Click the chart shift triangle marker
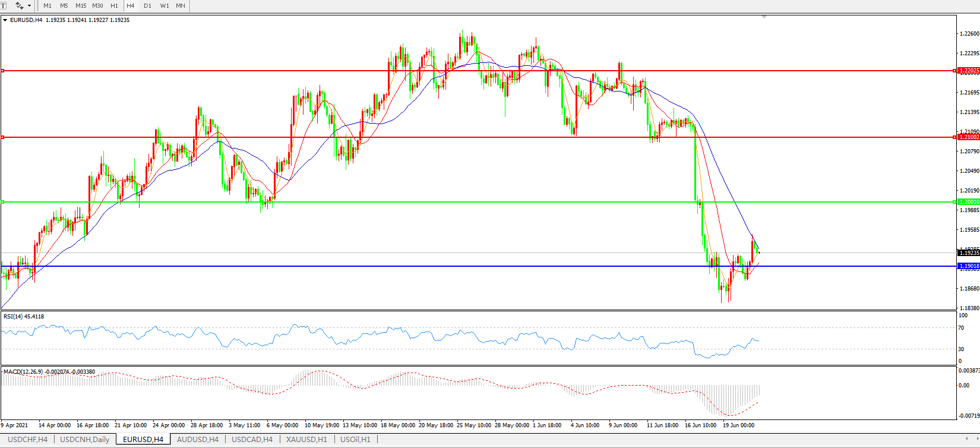Image resolution: width=980 pixels, height=448 pixels. tap(764, 17)
